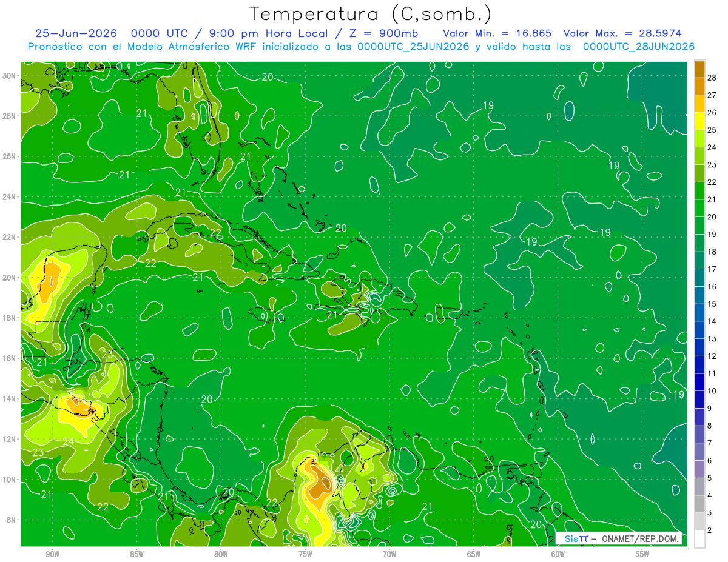Click the '80W' longitude axis label
The image size is (728, 562).
[221, 554]
